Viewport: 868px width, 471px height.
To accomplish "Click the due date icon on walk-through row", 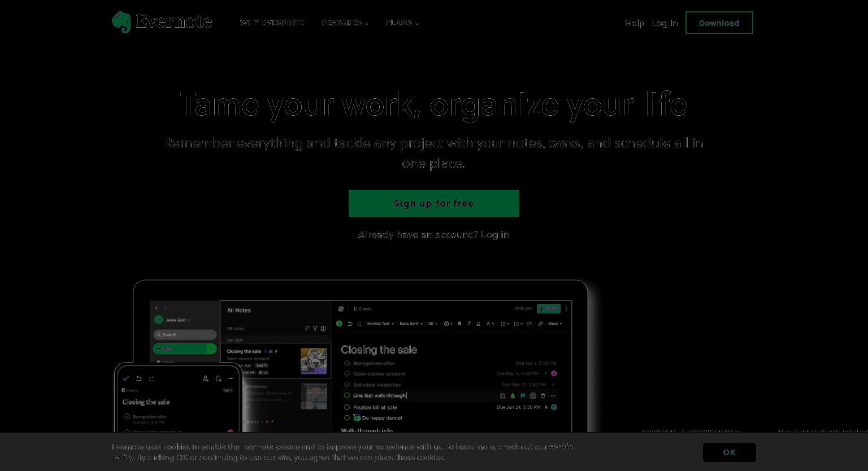I will pyautogui.click(x=502, y=396).
